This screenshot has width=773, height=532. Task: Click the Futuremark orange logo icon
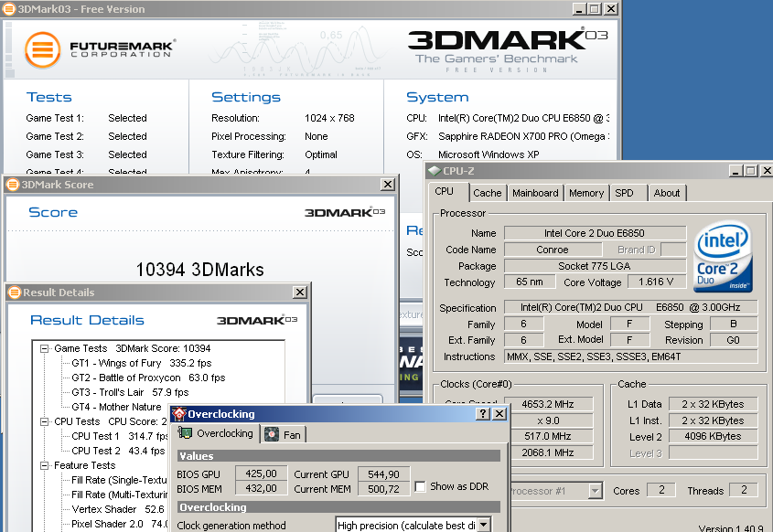(x=43, y=49)
